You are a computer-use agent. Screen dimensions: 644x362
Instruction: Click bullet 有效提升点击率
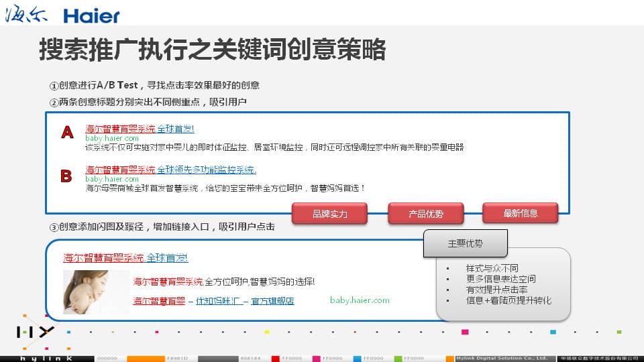click(496, 290)
